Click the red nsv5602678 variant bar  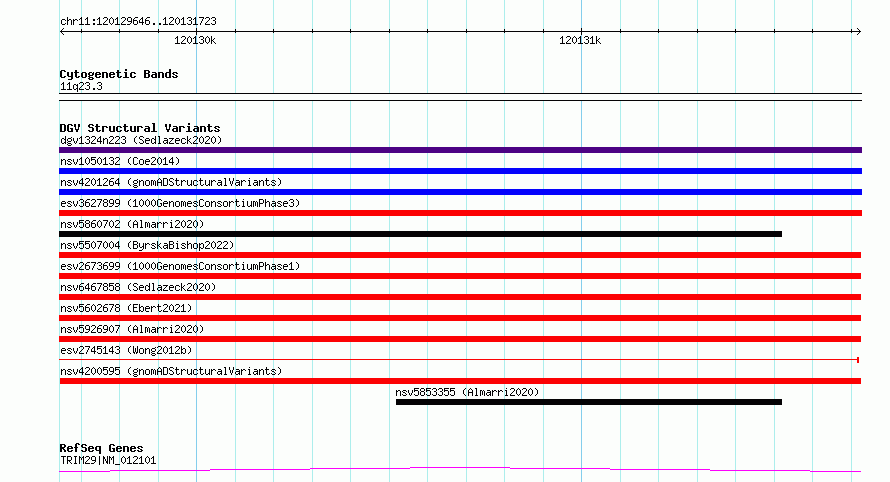(x=460, y=318)
